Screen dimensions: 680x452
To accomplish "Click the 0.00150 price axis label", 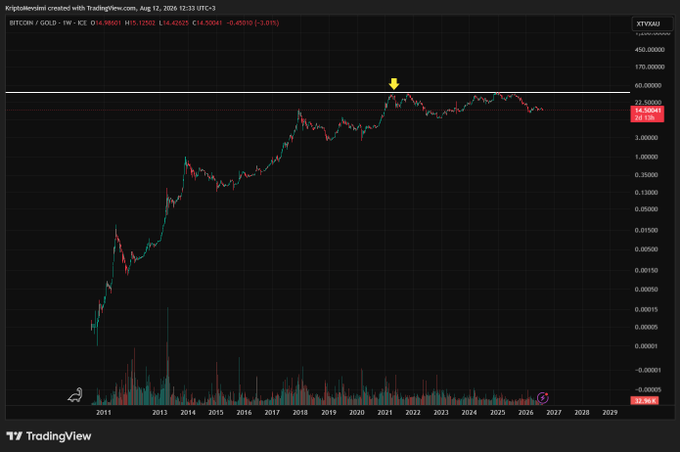I will [646, 270].
